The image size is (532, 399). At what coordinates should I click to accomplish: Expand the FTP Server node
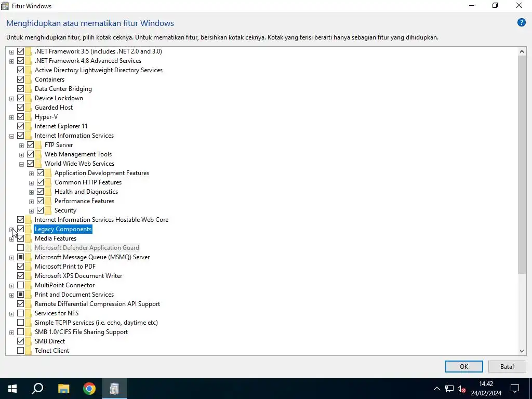(x=21, y=145)
